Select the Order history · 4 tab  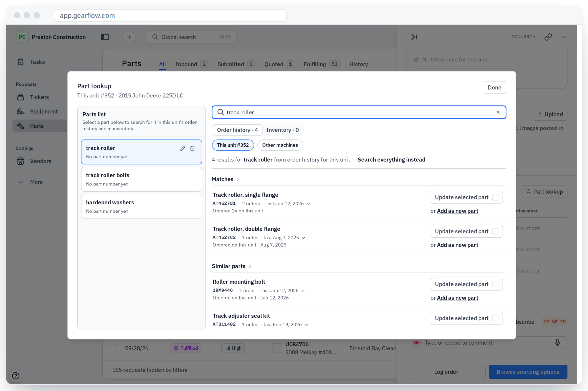point(237,130)
